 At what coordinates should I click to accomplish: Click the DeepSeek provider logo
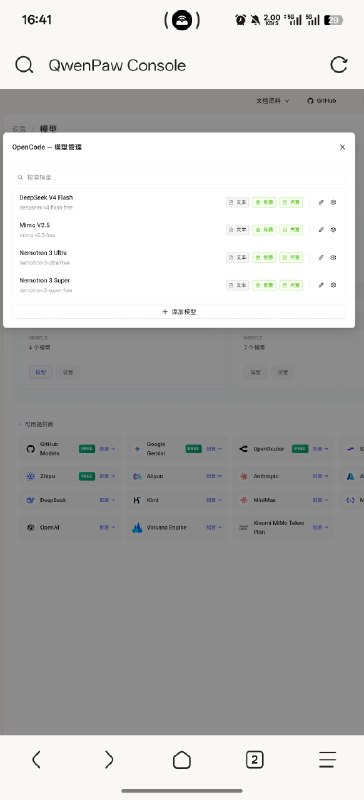(30, 500)
